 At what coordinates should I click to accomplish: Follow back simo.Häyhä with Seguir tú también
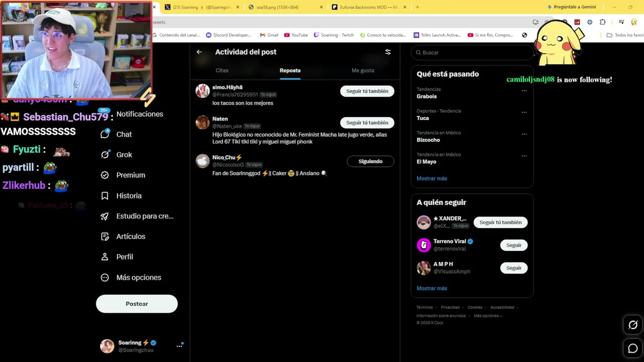pyautogui.click(x=367, y=91)
